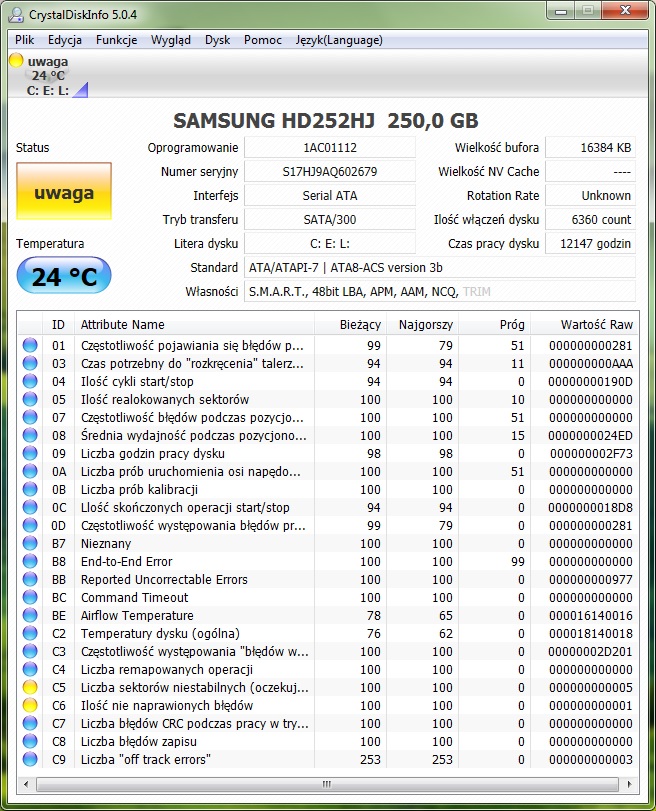Click yellow warning dot for attribute C6
The width and height of the screenshot is (656, 811).
[30, 705]
